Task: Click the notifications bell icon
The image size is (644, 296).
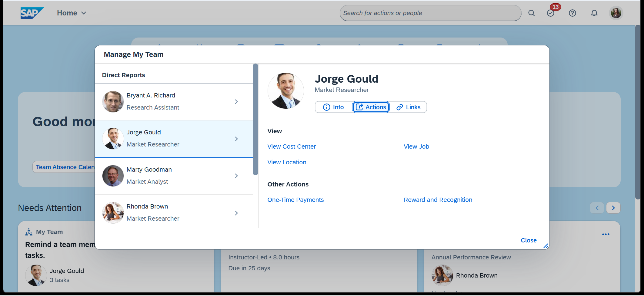Action: (594, 13)
